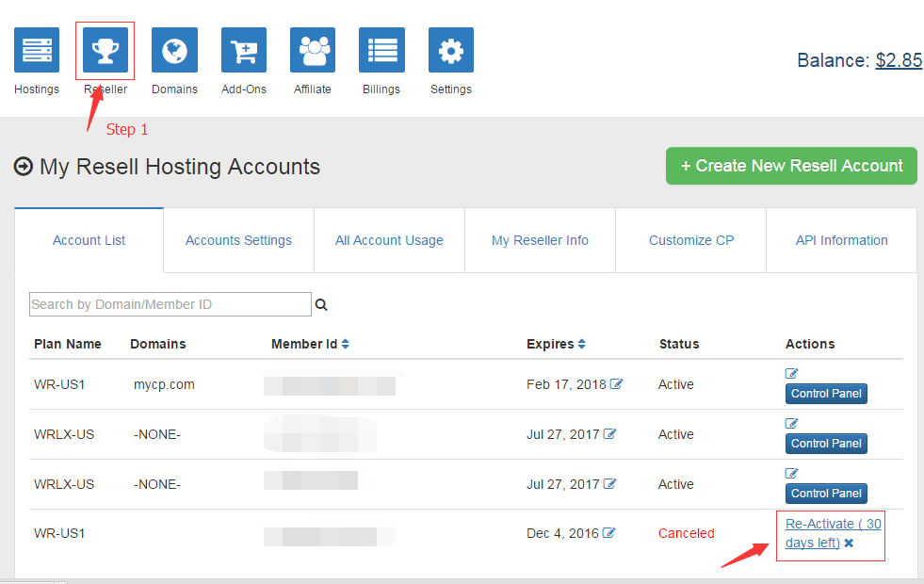This screenshot has width=924, height=584.
Task: Focus the Search by Domain/Member ID field
Action: [170, 304]
